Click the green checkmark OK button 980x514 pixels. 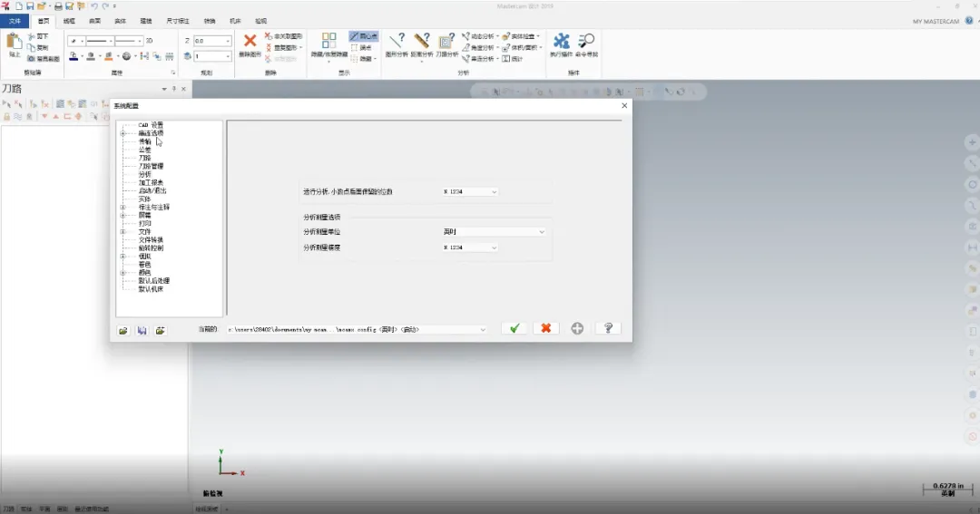point(514,328)
